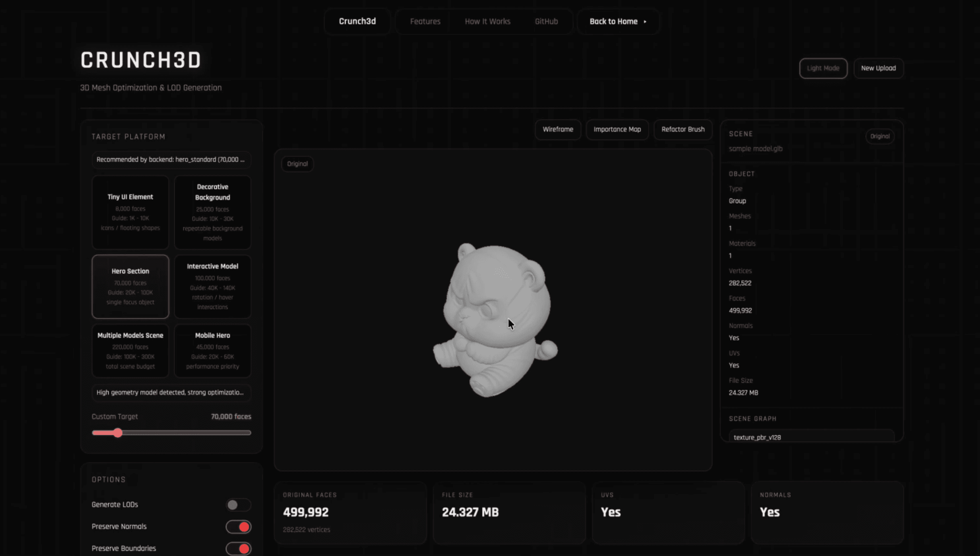This screenshot has height=556, width=980.
Task: Click the CRUNCH3D title logo
Action: pos(141,60)
